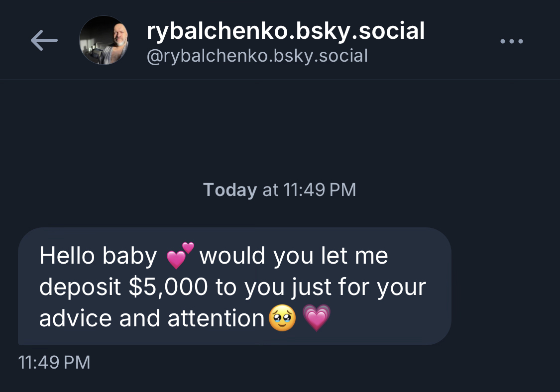560x392 pixels.
Task: Open the conversation options three-dot menu
Action: 511,41
